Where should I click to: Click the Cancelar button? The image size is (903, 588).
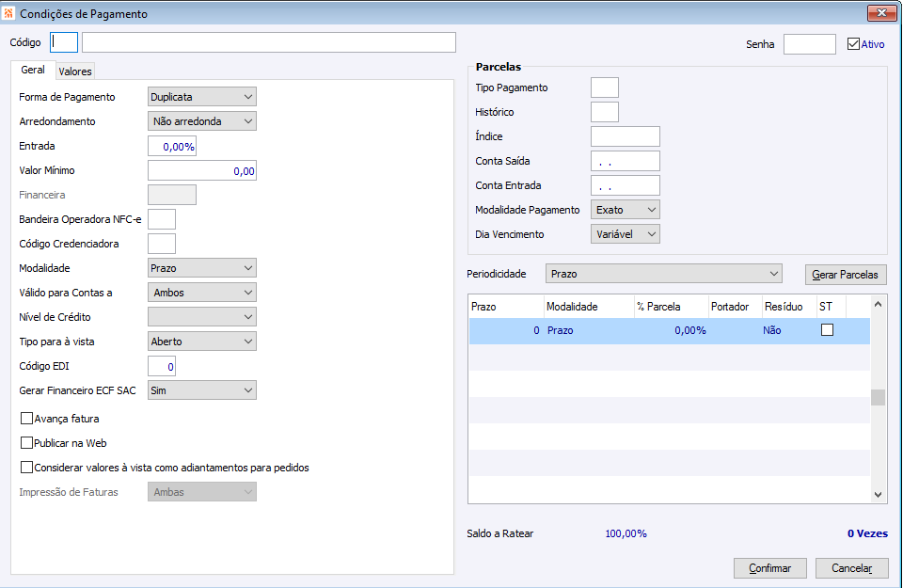pyautogui.click(x=852, y=568)
